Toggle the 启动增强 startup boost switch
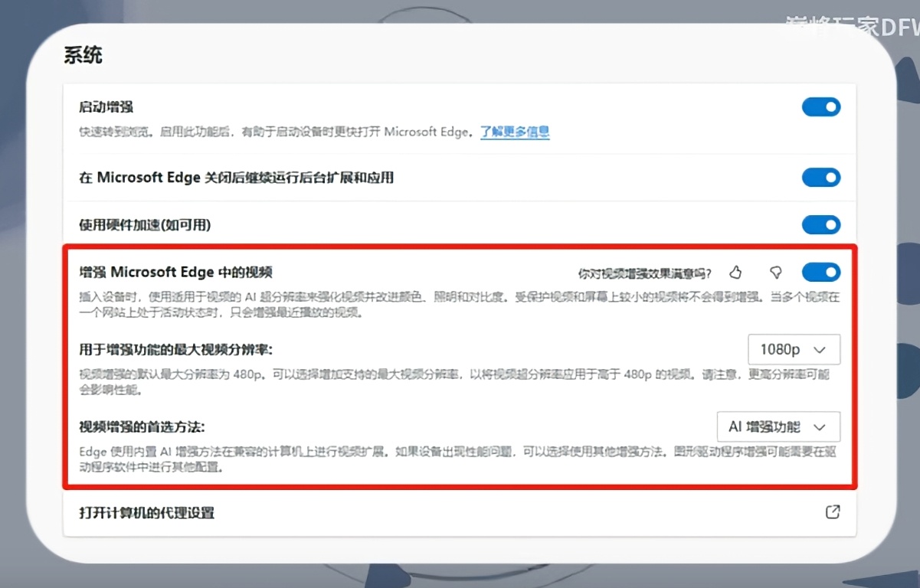This screenshot has height=588, width=920. pyautogui.click(x=821, y=107)
